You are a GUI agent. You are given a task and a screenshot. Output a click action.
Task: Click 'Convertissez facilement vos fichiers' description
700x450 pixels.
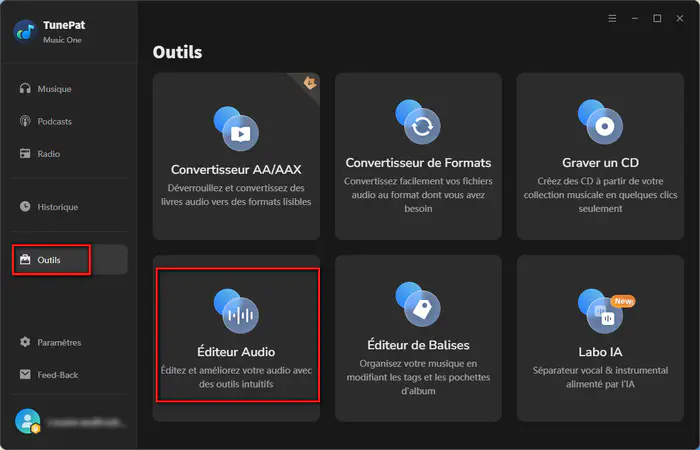(418, 195)
